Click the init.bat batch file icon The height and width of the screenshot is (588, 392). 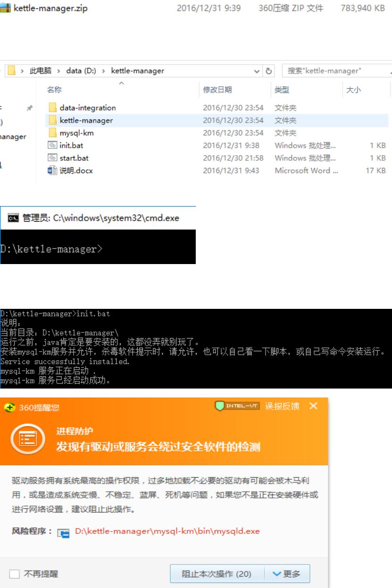point(53,146)
